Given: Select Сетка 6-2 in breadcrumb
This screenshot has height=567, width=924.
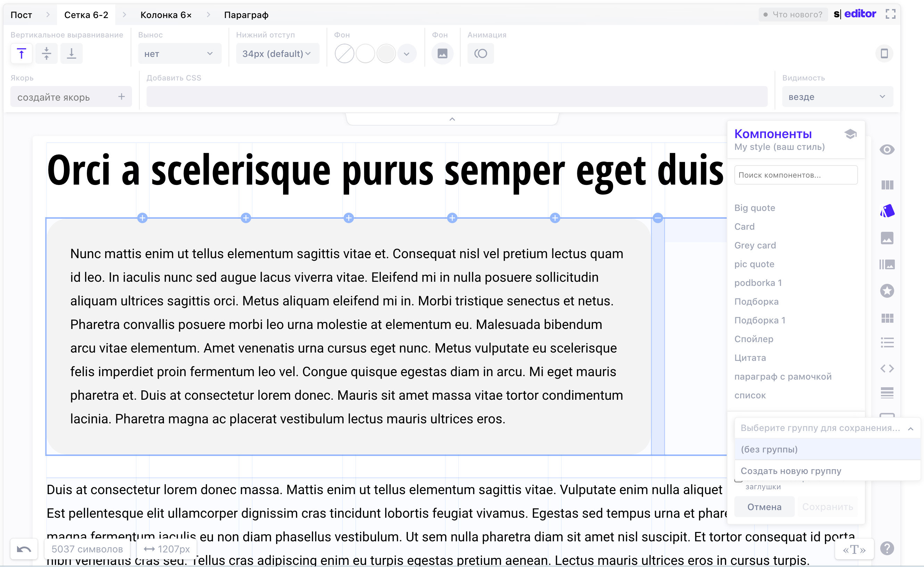Looking at the screenshot, I should (86, 15).
